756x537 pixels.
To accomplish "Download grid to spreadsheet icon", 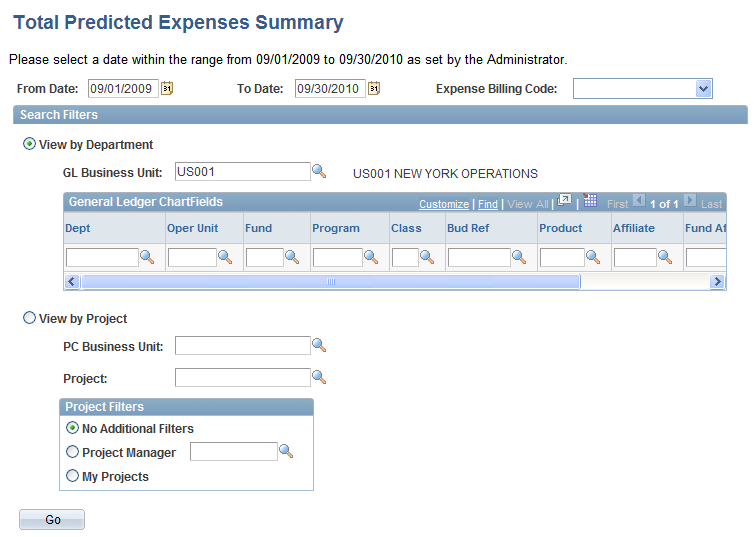I will click(590, 200).
